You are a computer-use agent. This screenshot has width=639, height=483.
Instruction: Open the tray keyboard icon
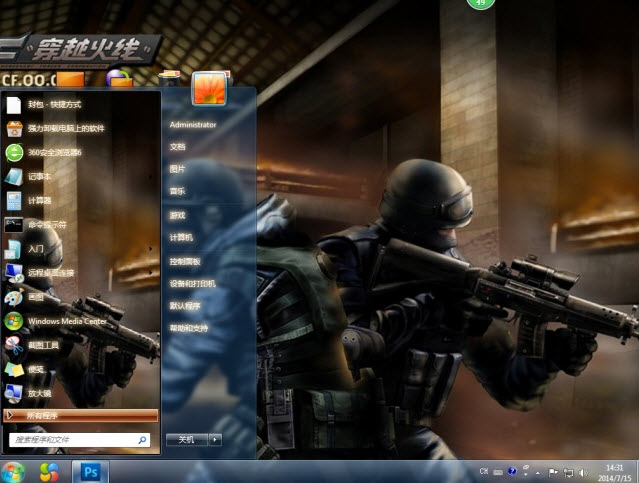(x=498, y=472)
